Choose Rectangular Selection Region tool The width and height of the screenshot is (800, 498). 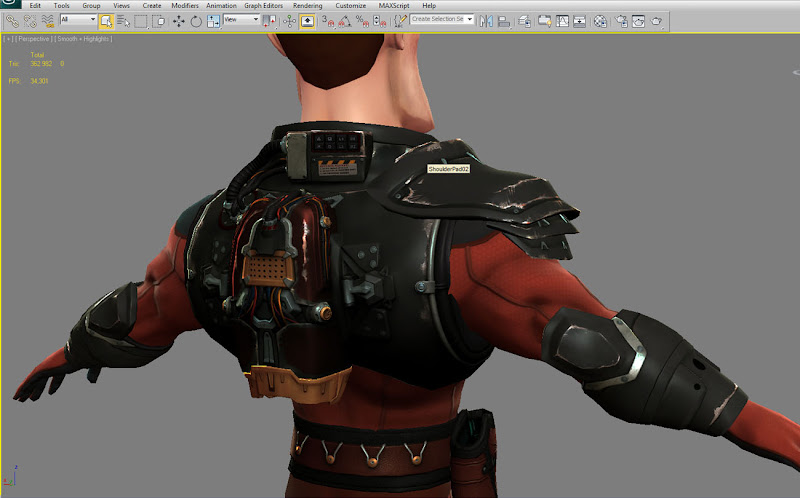pyautogui.click(x=141, y=21)
